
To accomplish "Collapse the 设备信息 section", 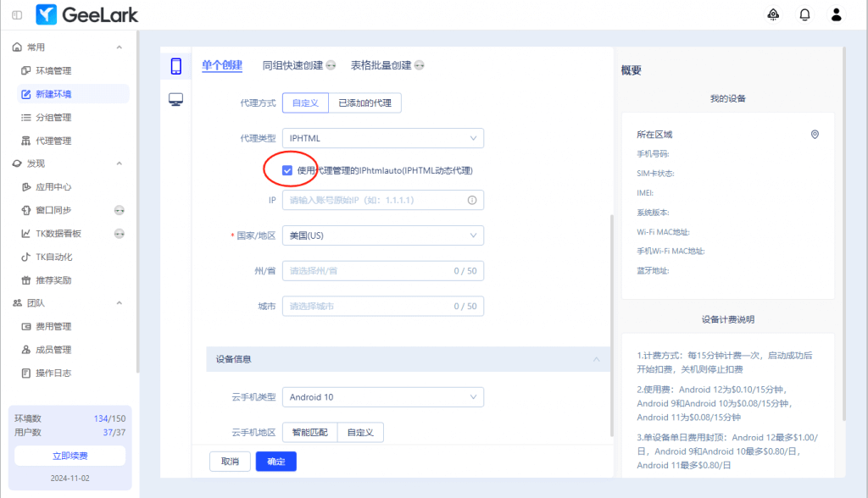I will coord(597,359).
